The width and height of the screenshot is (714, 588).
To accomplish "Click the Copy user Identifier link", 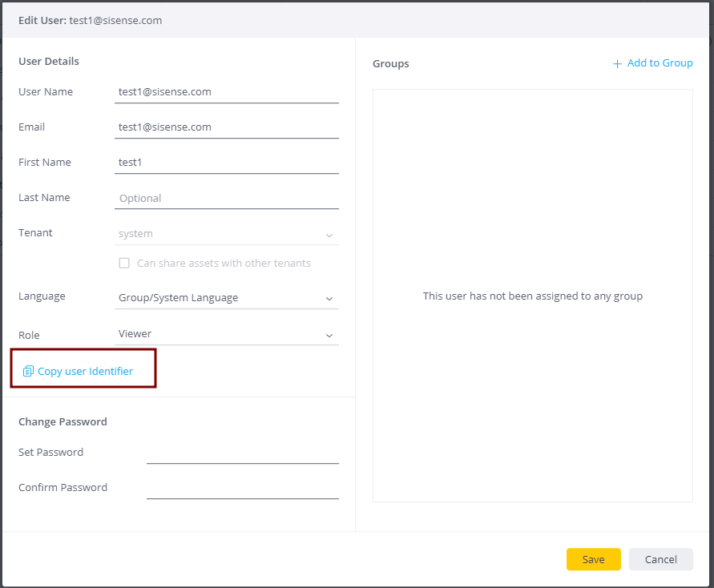I will pyautogui.click(x=85, y=371).
